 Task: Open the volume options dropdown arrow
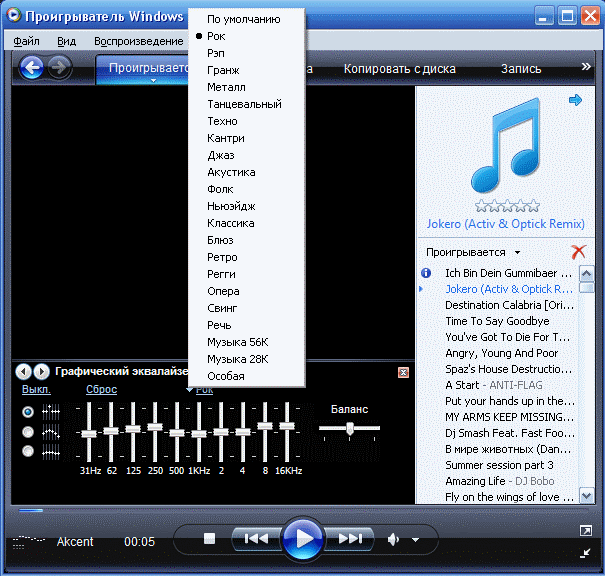click(415, 540)
